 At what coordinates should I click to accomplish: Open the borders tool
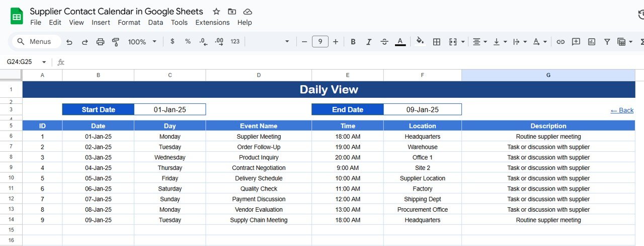(x=437, y=42)
